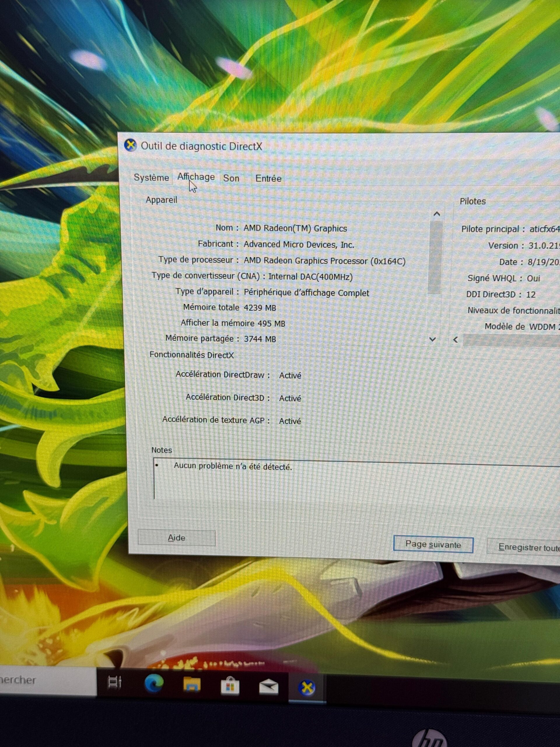Click the Internal DAC(400MHz) value
Screen dimensions: 560x747
(x=311, y=277)
